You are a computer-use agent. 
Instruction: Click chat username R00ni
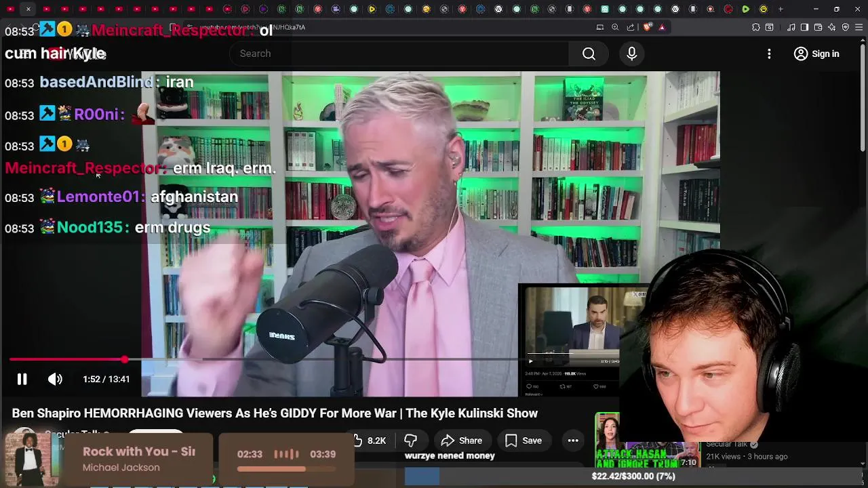coord(96,115)
